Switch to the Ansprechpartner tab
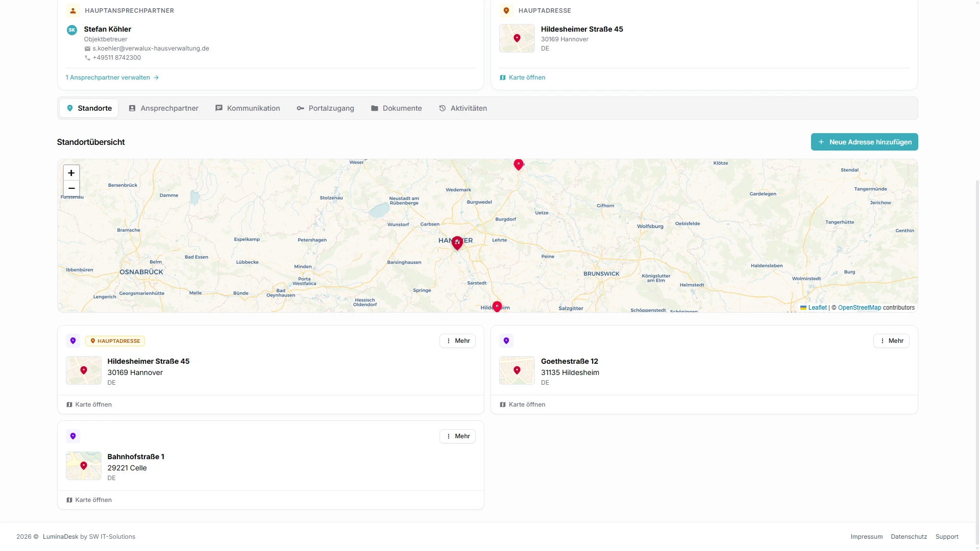The width and height of the screenshot is (980, 551). pos(163,108)
